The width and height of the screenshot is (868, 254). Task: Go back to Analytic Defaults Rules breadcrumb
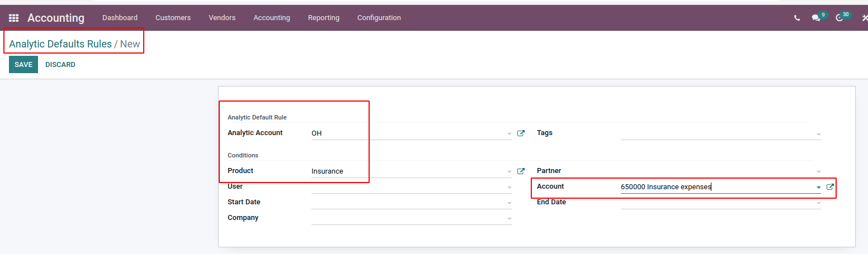(x=60, y=44)
